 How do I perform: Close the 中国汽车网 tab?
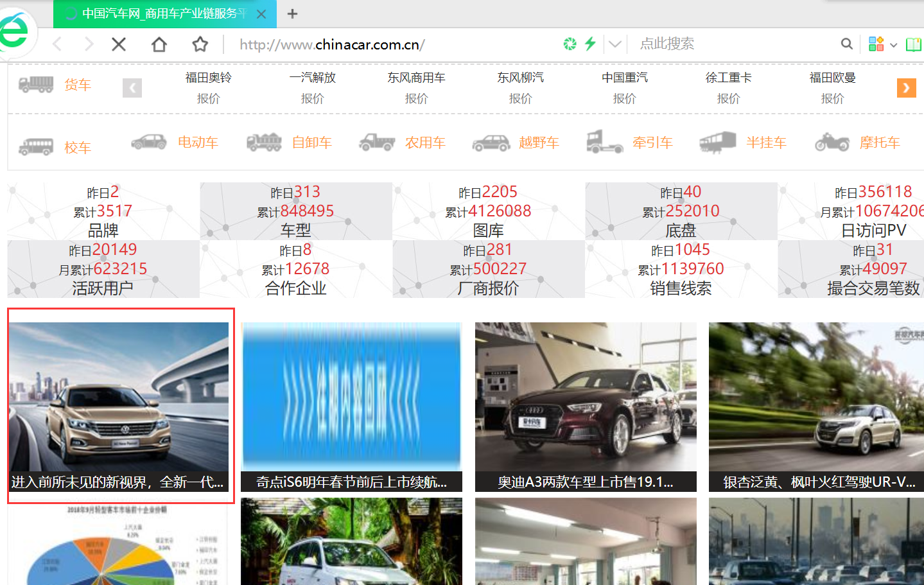tap(261, 13)
